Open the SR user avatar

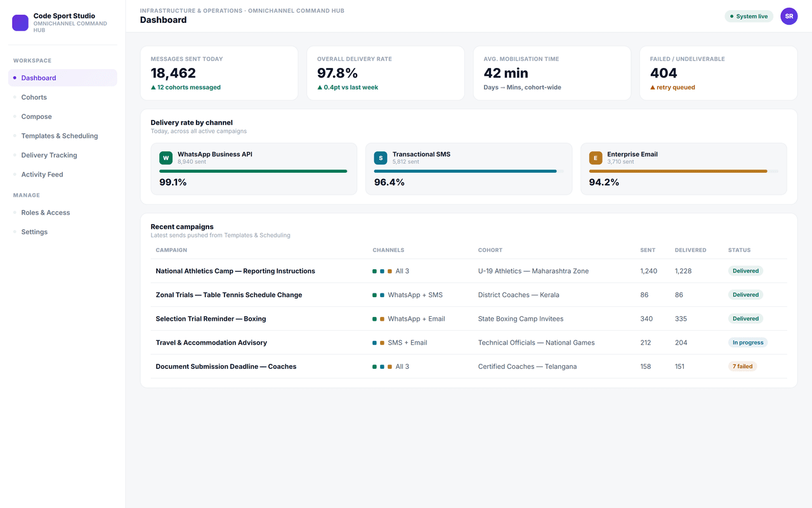point(789,17)
